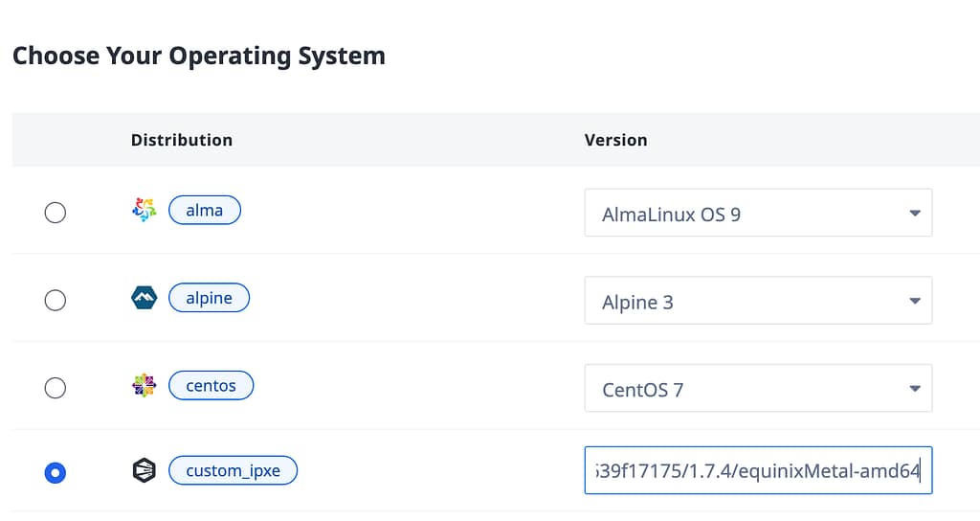This screenshot has height=521, width=980.
Task: Select the custom_ipxe radio button
Action: click(56, 473)
